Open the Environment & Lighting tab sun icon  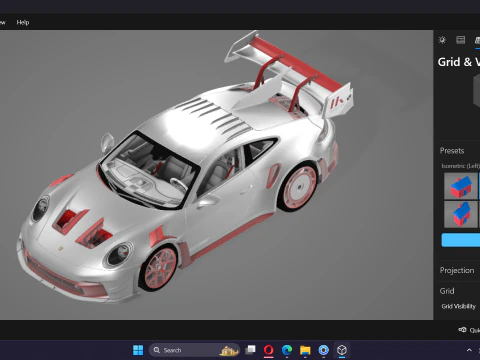442,40
